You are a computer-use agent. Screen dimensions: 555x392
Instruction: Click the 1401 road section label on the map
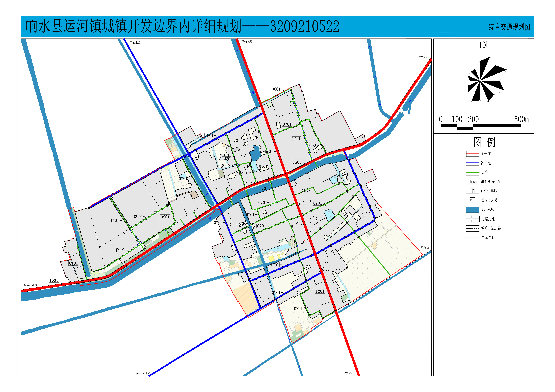pos(115,220)
